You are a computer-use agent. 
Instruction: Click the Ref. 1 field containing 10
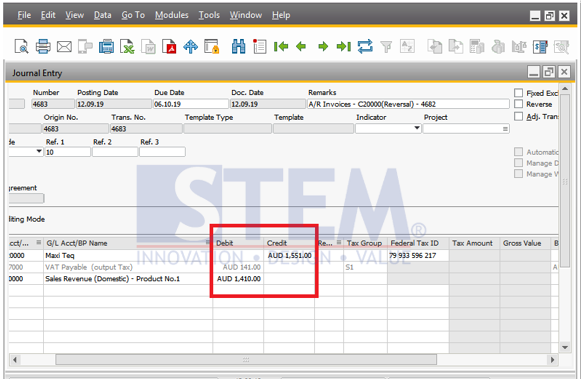click(x=67, y=152)
